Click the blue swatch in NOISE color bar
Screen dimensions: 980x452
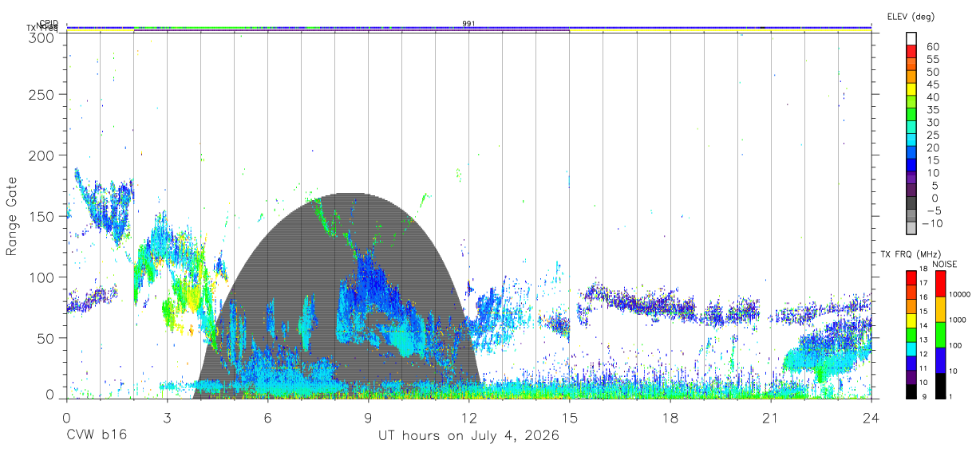coord(940,360)
